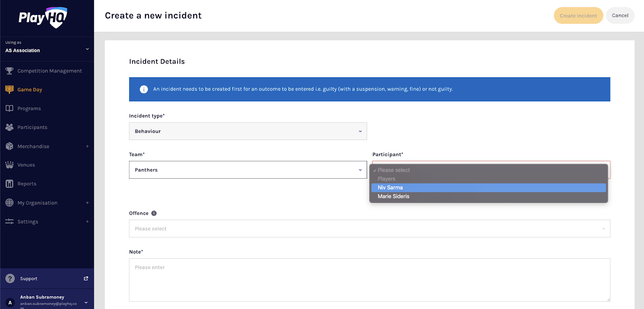Expand the AS Association organisation switcher
644x309 pixels.
(x=87, y=49)
